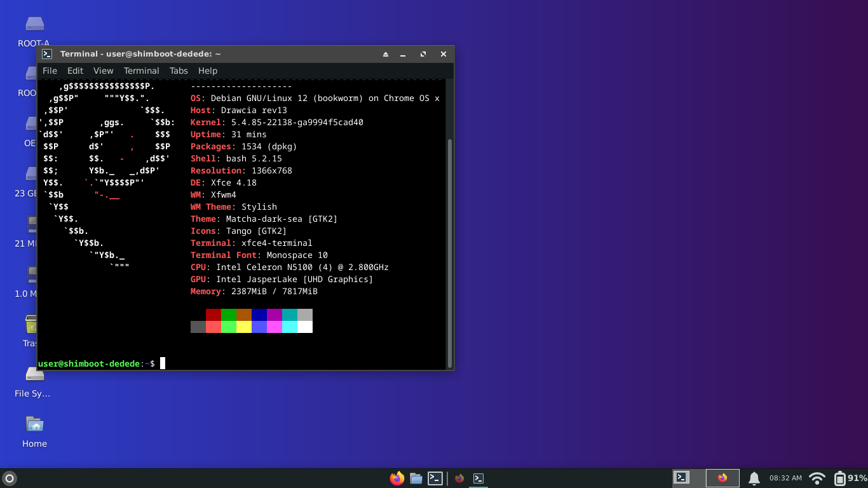
Task: Expand the Terminal menu
Action: coord(141,71)
